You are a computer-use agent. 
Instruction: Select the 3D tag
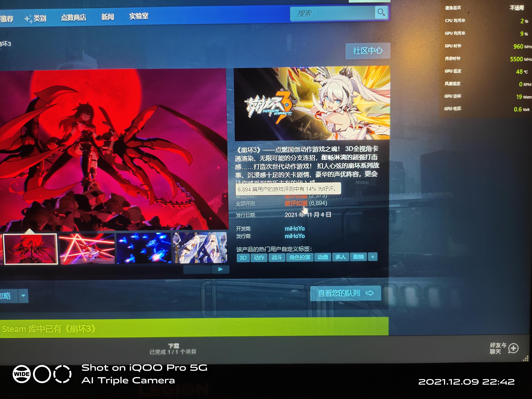point(243,258)
